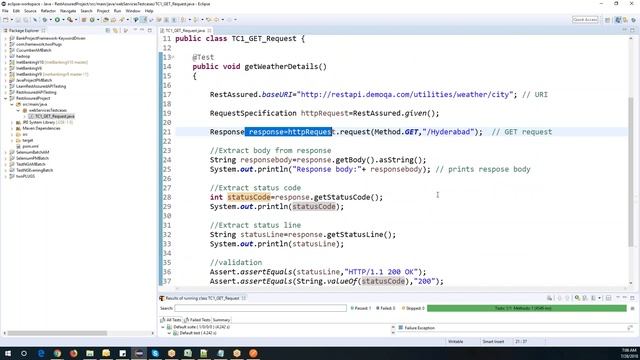Maximize the Package Explorer view
This screenshot has height=360, width=640.
(150, 31)
